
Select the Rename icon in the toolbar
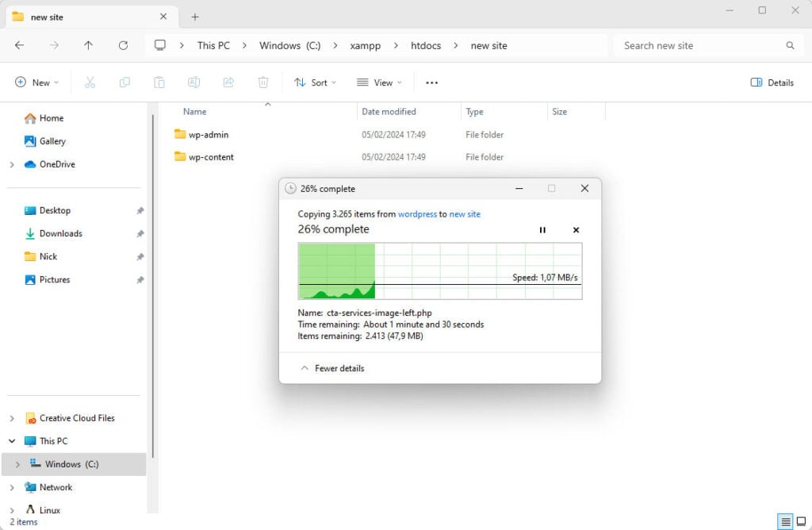pos(193,83)
